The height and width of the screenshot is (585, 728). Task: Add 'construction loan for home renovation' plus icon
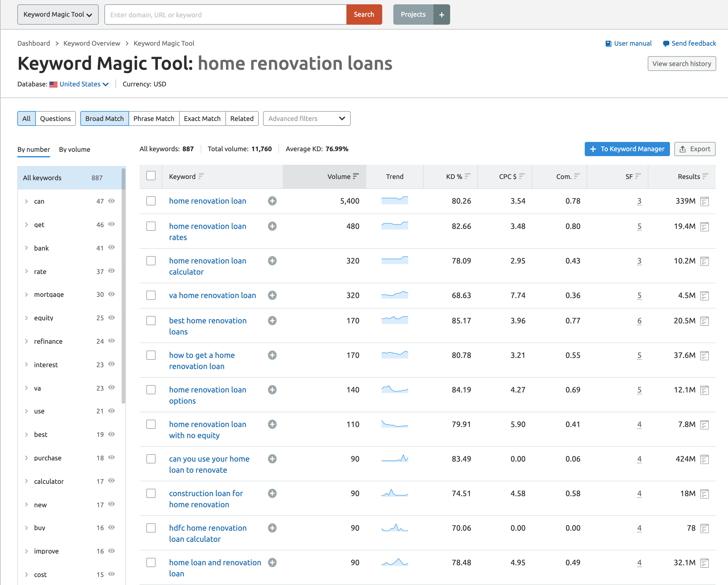[272, 494]
